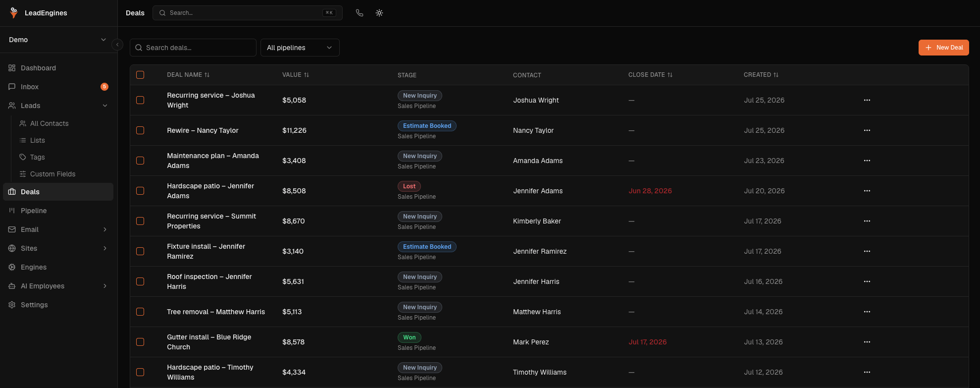Viewport: 980px width, 388px height.
Task: Check Tree removal Matthew Harris row
Action: (140, 312)
